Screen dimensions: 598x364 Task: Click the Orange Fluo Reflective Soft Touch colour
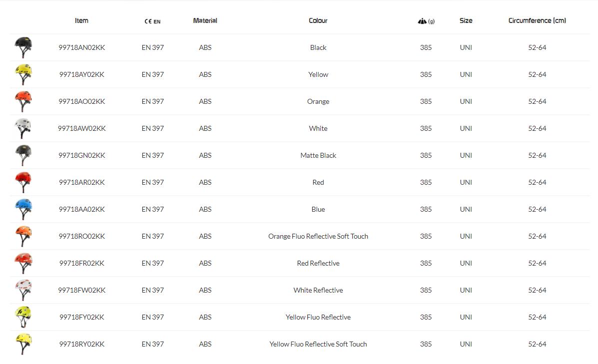coord(318,236)
